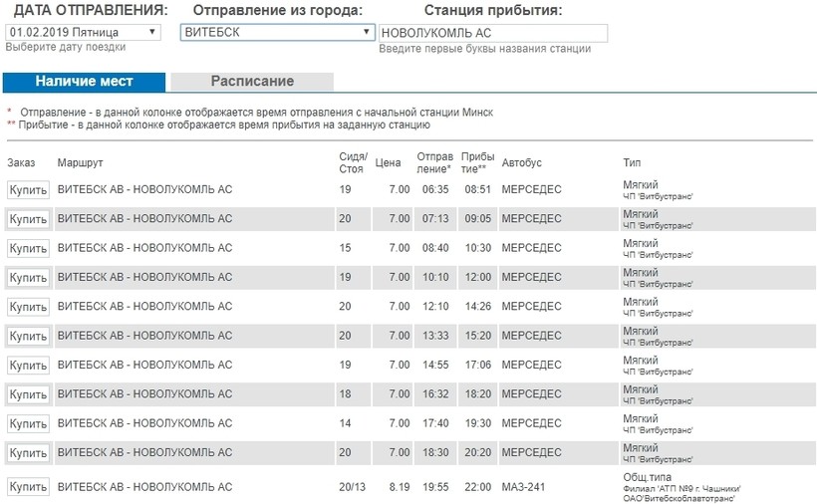Click the Маршрут column header

[x=81, y=162]
